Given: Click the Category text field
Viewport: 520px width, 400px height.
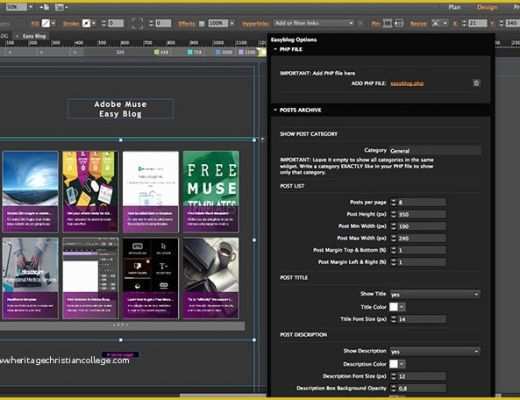Looking at the screenshot, I should [x=435, y=151].
